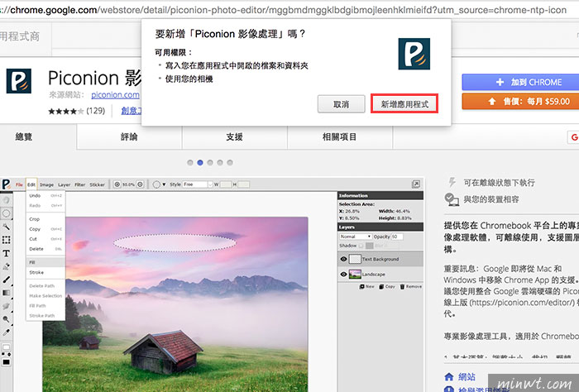Select the third slideshow dot
The image size is (579, 392).
click(210, 162)
